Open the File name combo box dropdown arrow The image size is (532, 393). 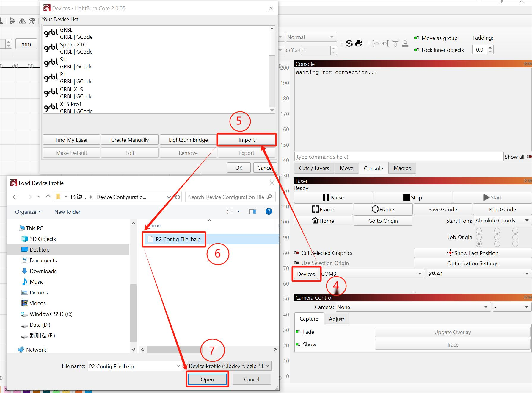(178, 366)
